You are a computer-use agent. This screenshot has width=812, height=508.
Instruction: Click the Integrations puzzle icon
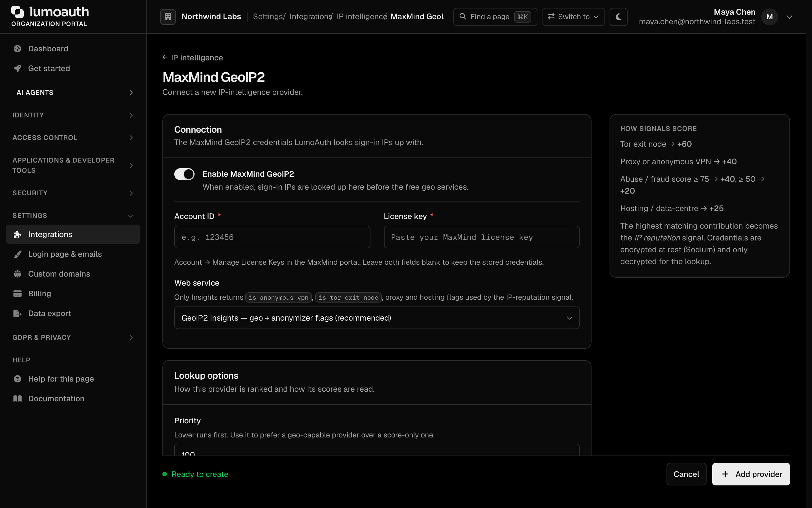point(17,235)
